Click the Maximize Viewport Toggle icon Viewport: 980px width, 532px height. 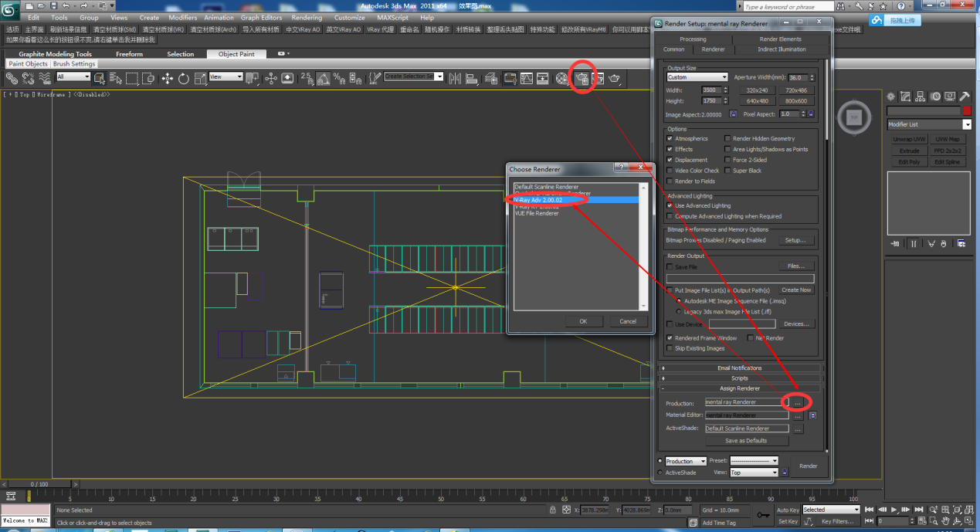pos(968,521)
